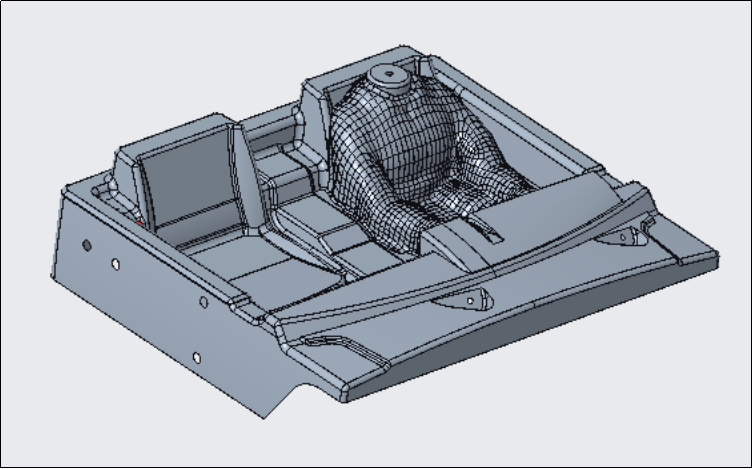Select the dark hole on the side panel

pos(87,246)
